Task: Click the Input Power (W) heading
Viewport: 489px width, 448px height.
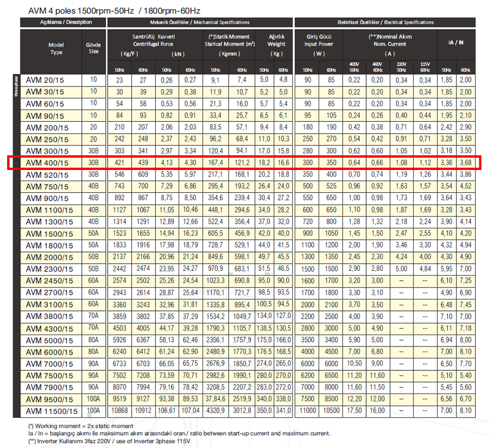Action: pyautogui.click(x=319, y=45)
